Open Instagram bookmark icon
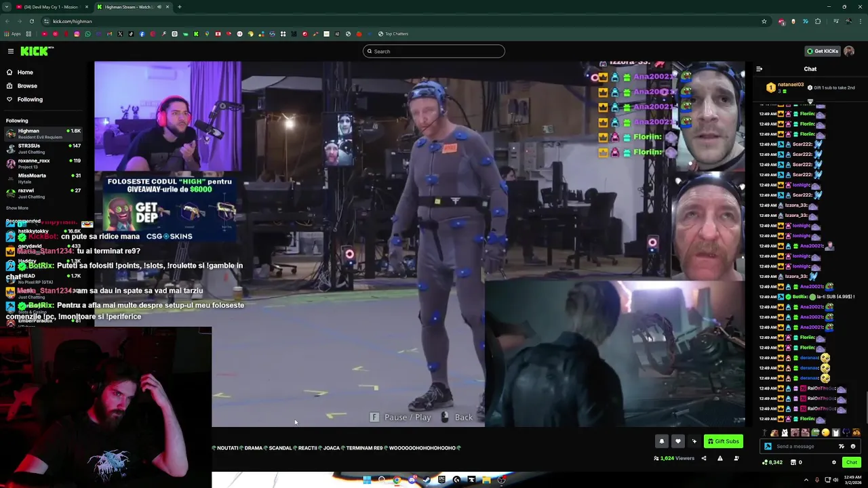This screenshot has width=868, height=488. [77, 34]
